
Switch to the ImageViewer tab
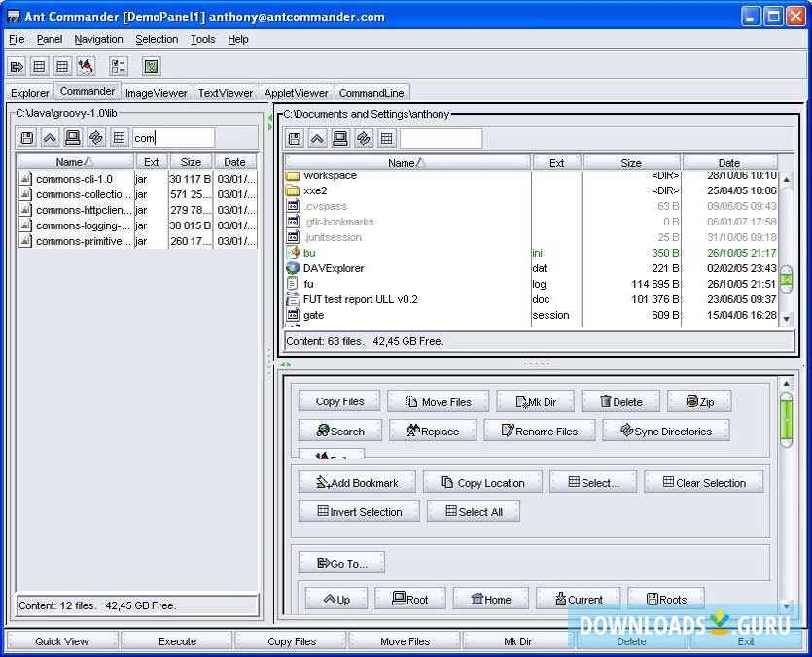point(156,93)
